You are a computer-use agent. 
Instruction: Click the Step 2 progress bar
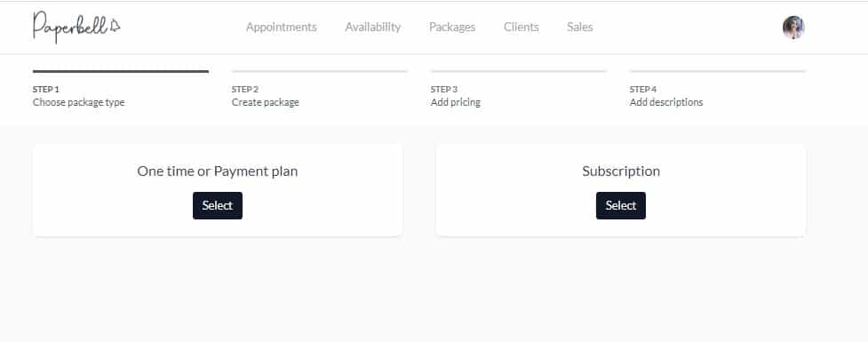320,71
